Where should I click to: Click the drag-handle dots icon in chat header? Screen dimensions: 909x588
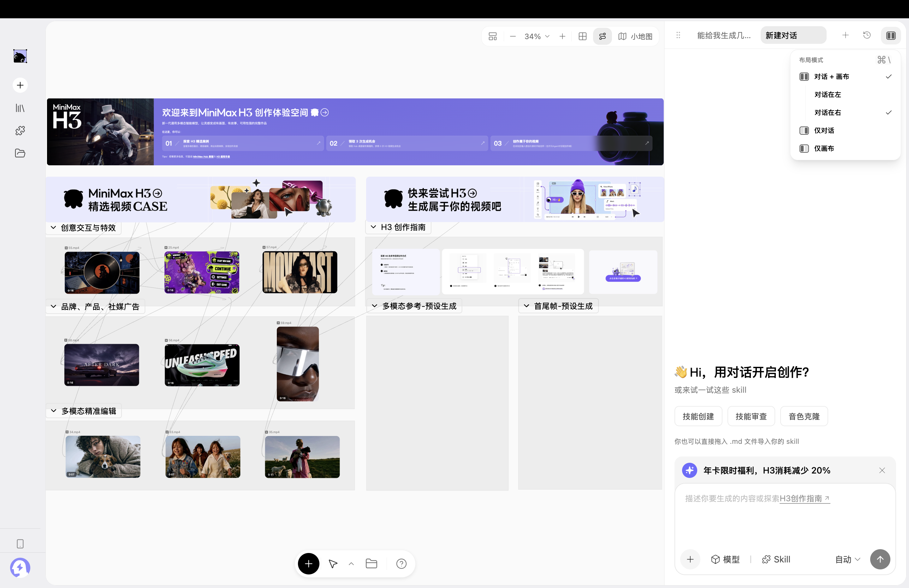point(678,35)
